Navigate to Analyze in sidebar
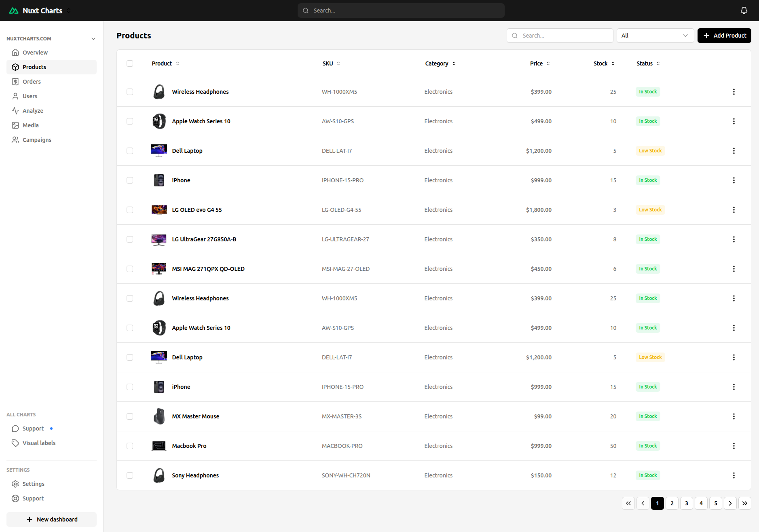Viewport: 759px width, 532px height. click(x=33, y=111)
